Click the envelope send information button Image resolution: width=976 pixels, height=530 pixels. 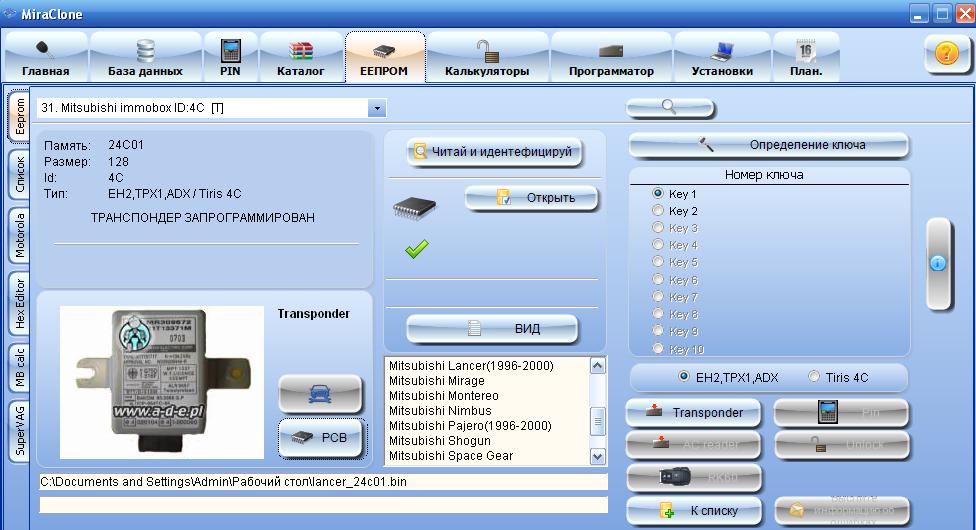(x=841, y=511)
